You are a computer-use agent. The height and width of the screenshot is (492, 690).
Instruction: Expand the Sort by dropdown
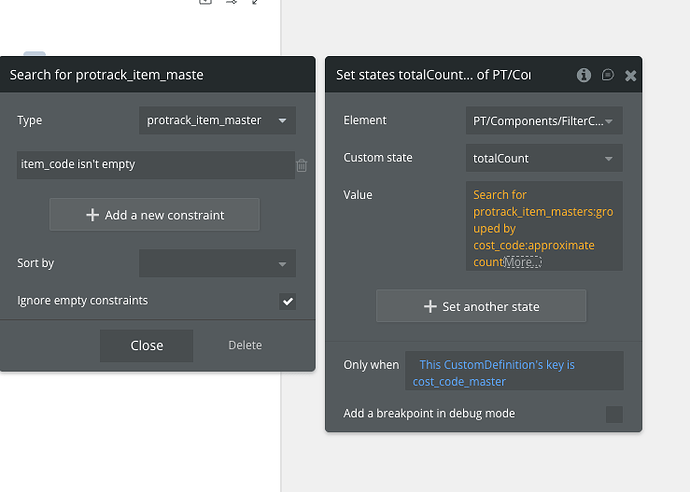point(217,264)
